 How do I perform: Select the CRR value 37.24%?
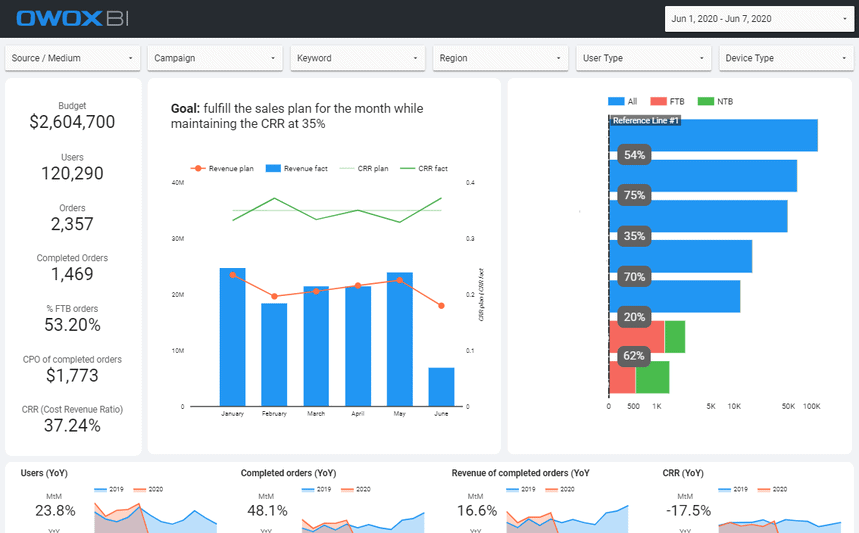click(72, 426)
